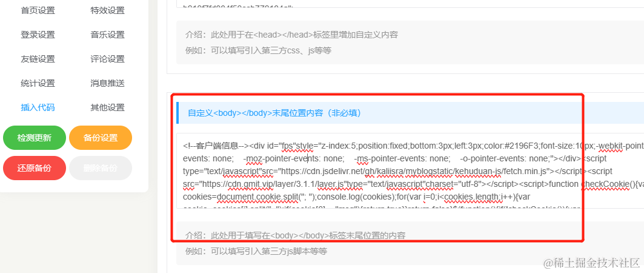Open 消息推送 in the sidebar
Screen dimensions: 644x273
click(108, 84)
